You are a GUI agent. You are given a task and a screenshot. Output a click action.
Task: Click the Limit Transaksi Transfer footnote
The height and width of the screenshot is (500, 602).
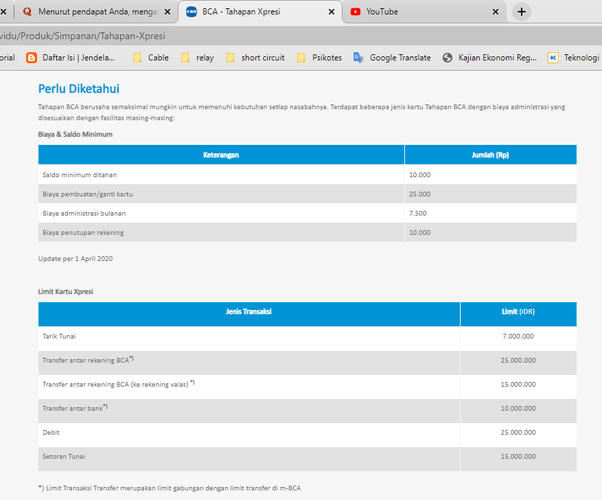pyautogui.click(x=169, y=488)
